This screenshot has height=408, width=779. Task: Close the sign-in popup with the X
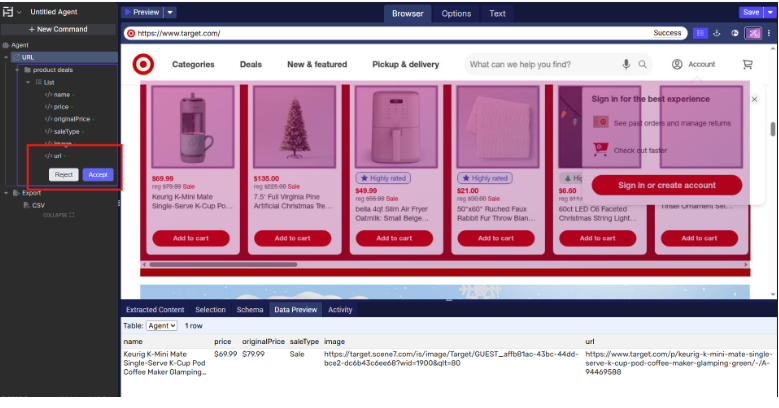[x=754, y=99]
